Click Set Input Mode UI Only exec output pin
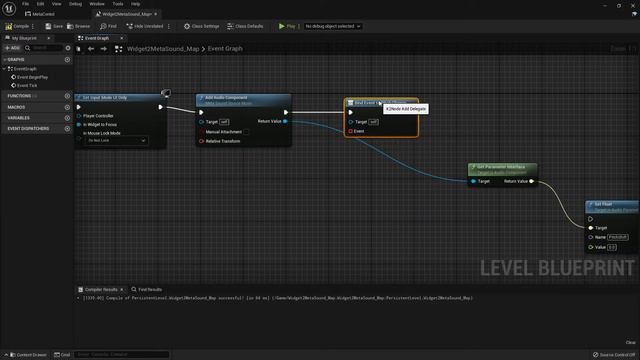This screenshot has height=360, width=640. point(160,107)
